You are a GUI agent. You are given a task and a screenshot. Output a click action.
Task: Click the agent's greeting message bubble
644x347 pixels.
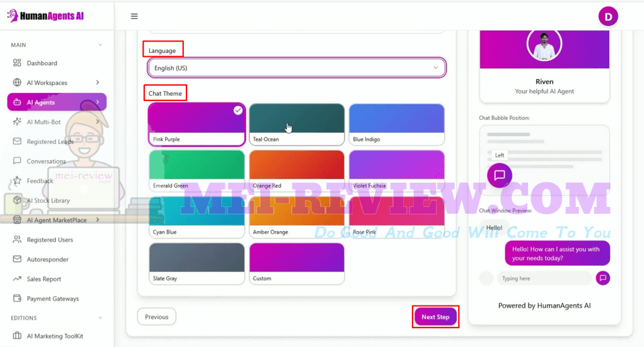(557, 253)
